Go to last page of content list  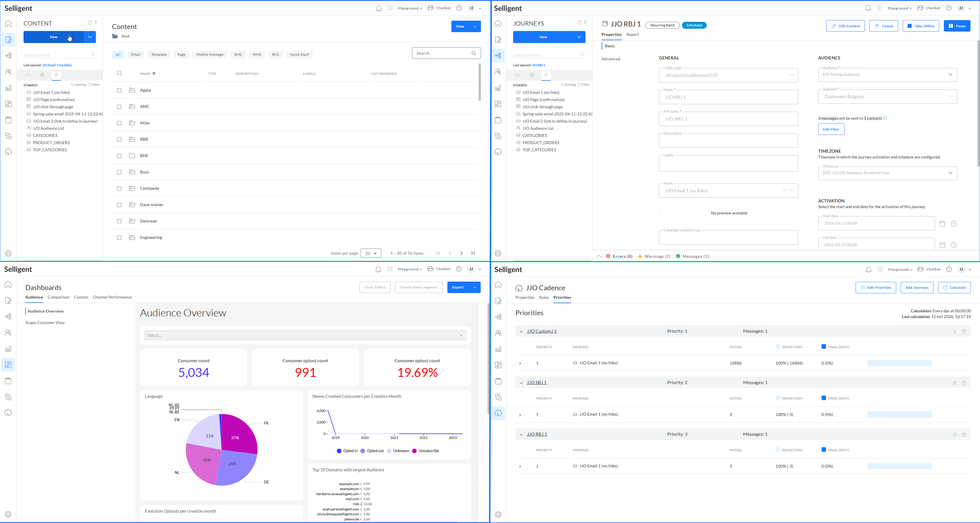(473, 253)
